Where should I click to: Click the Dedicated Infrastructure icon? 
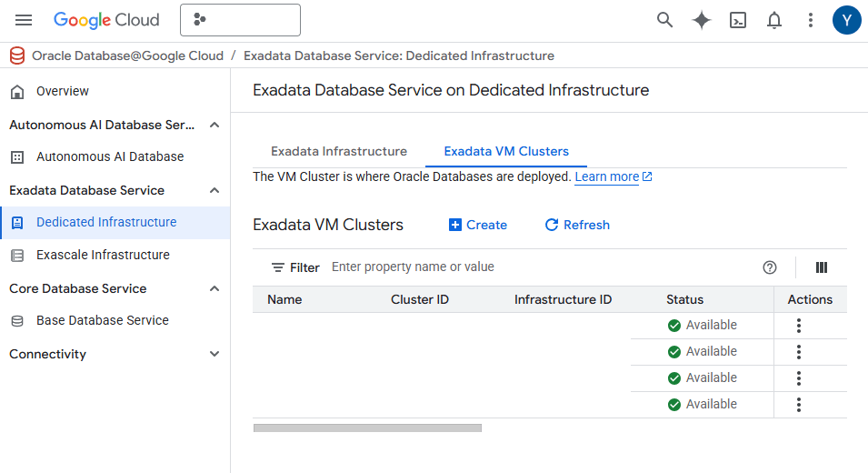pyautogui.click(x=17, y=223)
